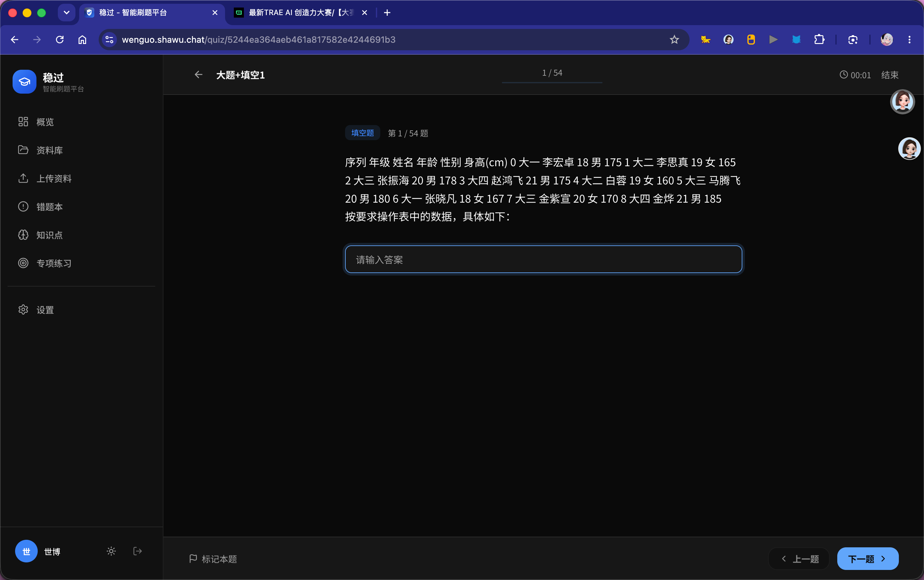
Task: Click the 1 / 54 progress bar
Action: pos(552,82)
